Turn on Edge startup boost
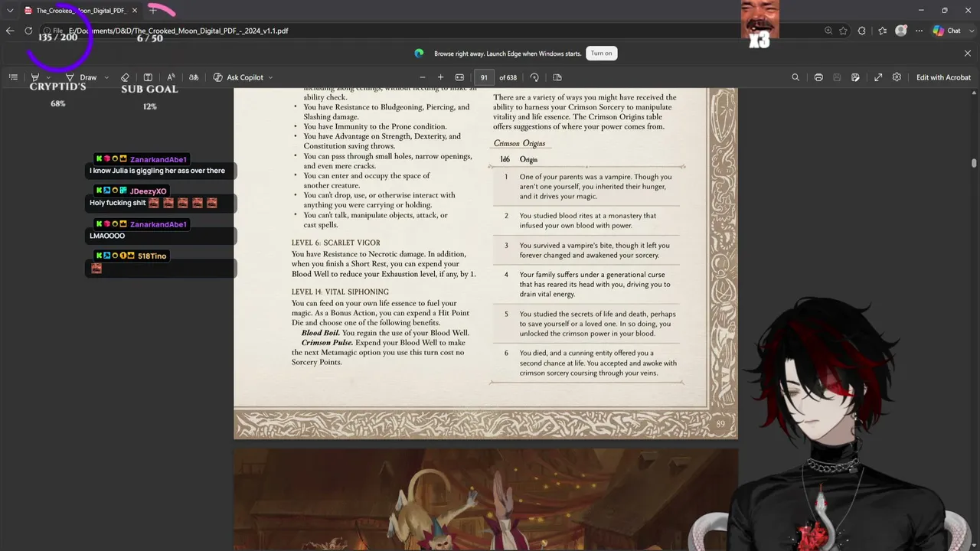 point(602,53)
